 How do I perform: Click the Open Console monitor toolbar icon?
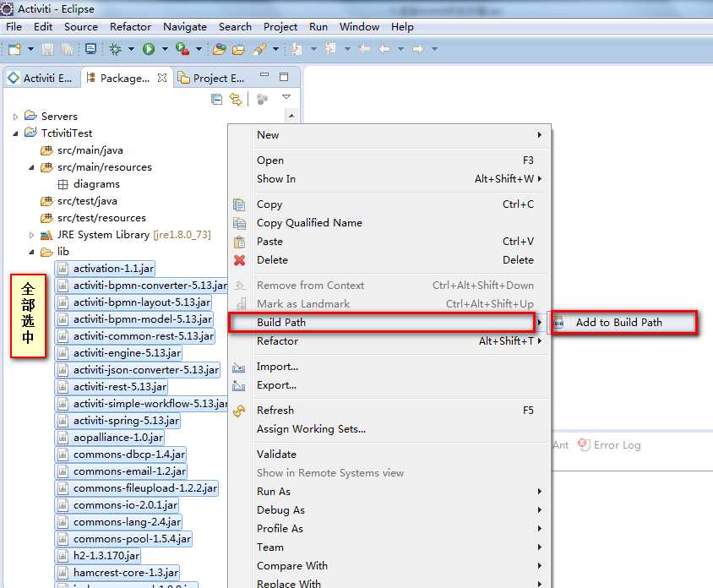(x=90, y=49)
